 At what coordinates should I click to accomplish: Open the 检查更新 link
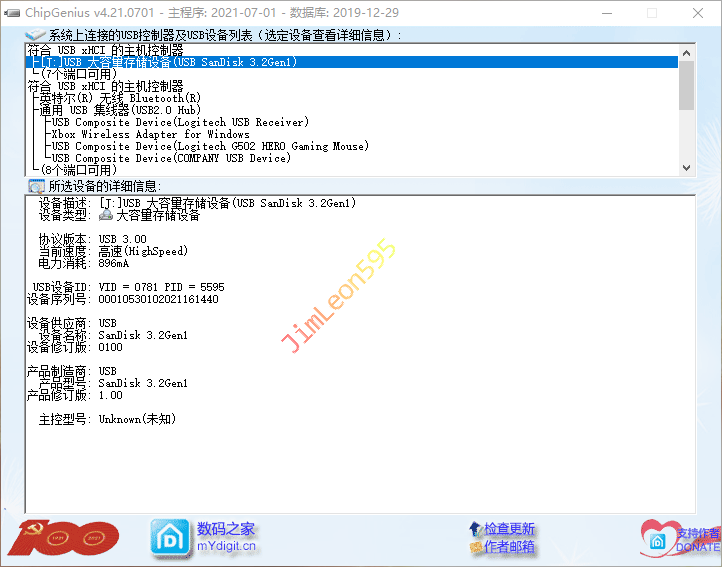coord(509,528)
